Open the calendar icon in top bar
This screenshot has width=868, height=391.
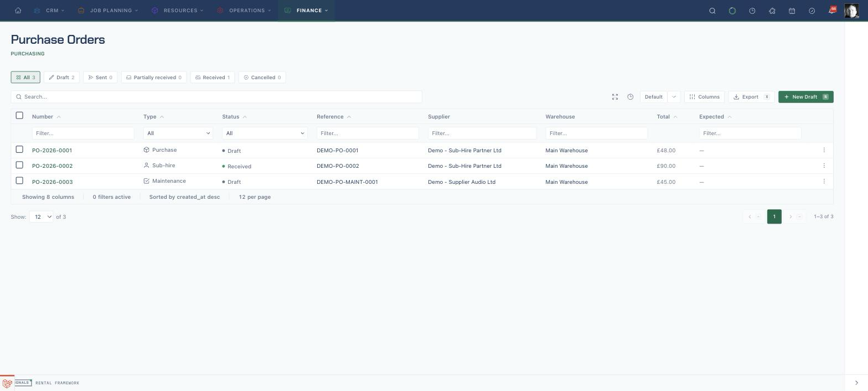tap(792, 11)
